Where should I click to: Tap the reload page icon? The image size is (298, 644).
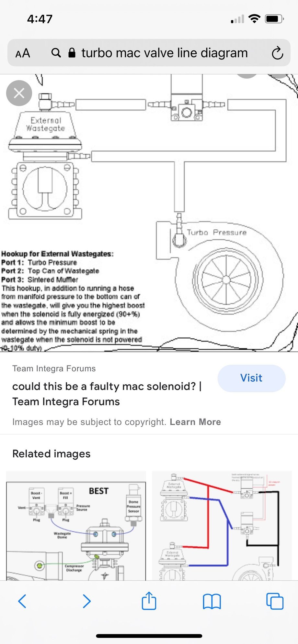click(x=277, y=53)
